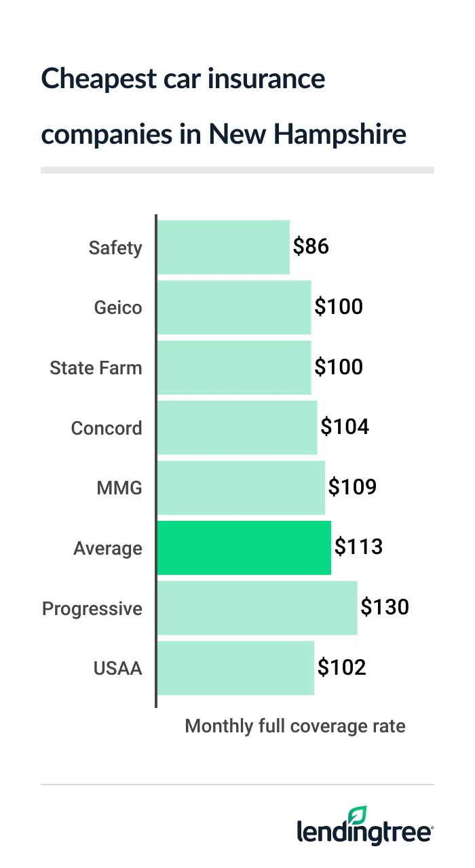475x868 pixels.
Task: Select the $113 average value label
Action: click(x=358, y=547)
